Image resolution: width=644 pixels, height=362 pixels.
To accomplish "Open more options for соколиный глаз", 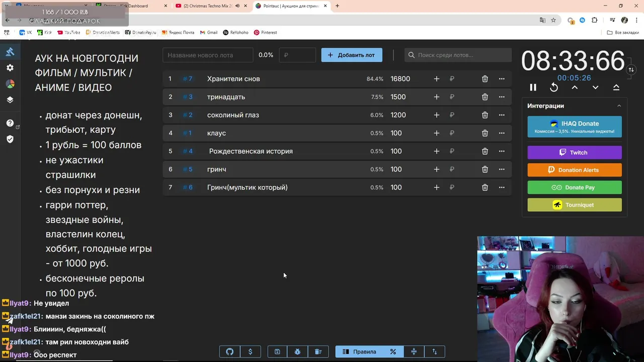I will click(502, 115).
